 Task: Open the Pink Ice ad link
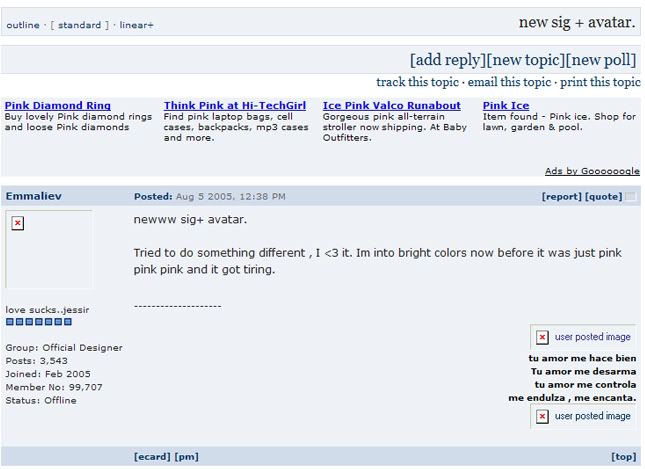click(x=506, y=106)
